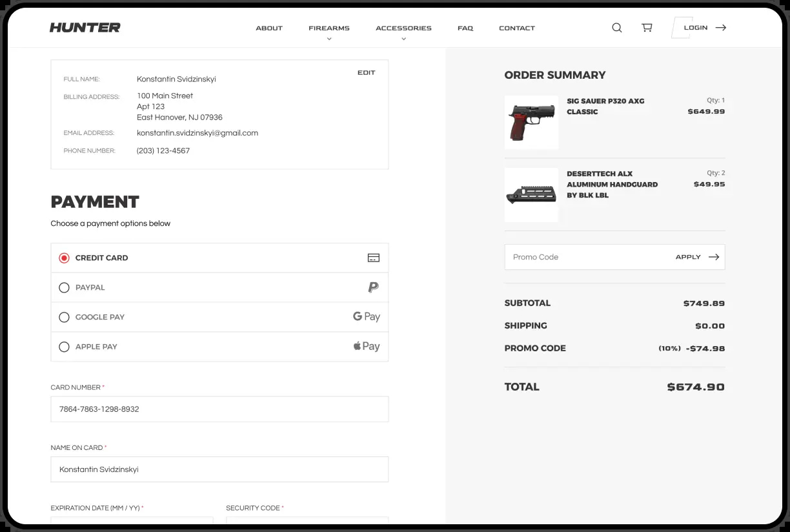Click the arrow icon next to Login
The height and width of the screenshot is (532, 790).
coord(721,28)
